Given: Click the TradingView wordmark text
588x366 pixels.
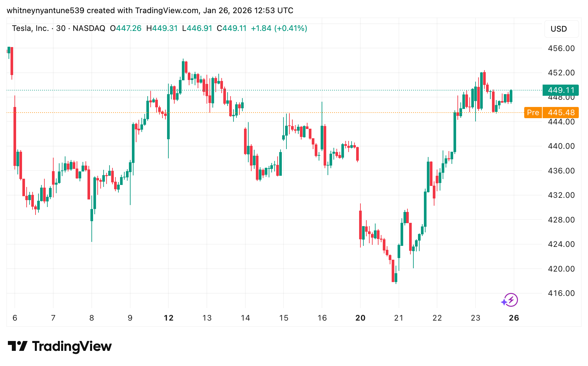Looking at the screenshot, I should pos(72,346).
